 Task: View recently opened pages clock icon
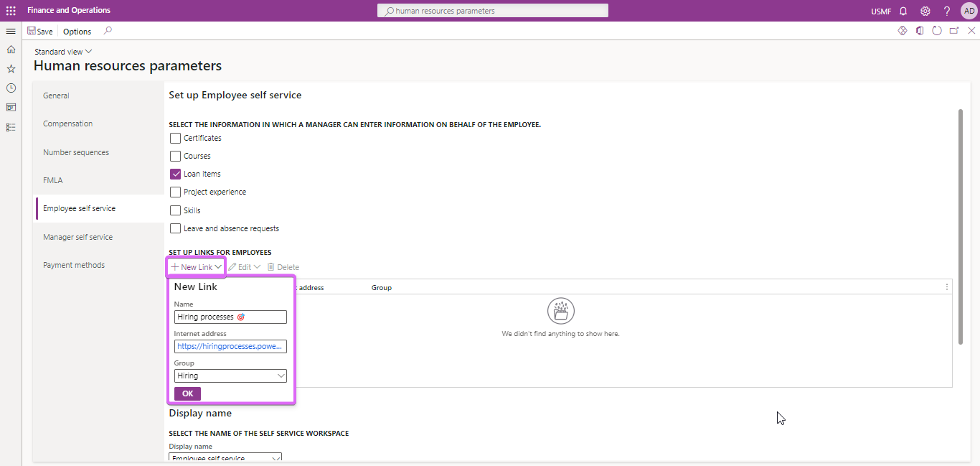(x=10, y=88)
